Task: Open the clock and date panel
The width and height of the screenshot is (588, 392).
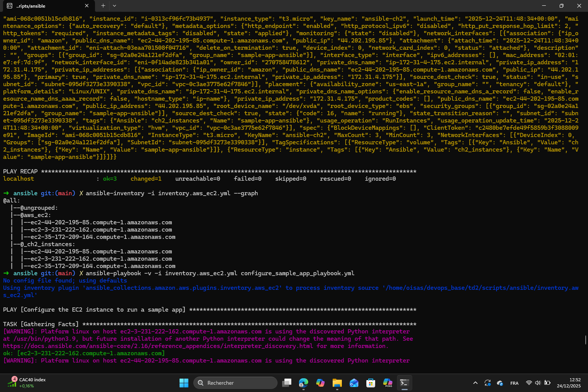Action: [569, 383]
